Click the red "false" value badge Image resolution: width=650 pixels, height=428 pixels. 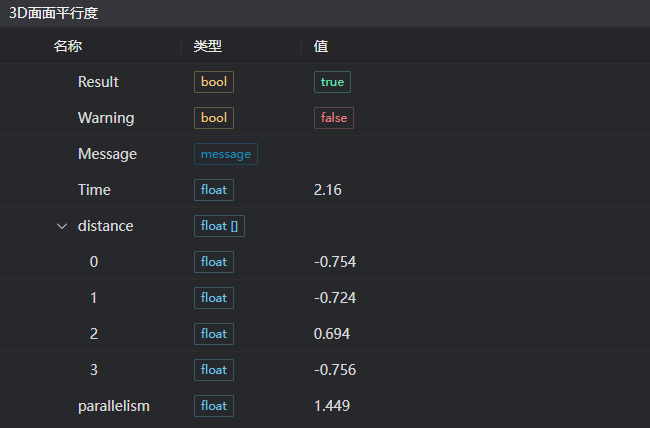pyautogui.click(x=334, y=118)
